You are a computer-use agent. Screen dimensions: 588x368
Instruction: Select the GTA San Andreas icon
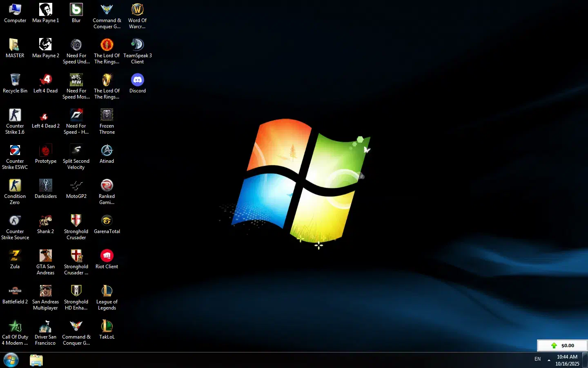[x=45, y=256]
